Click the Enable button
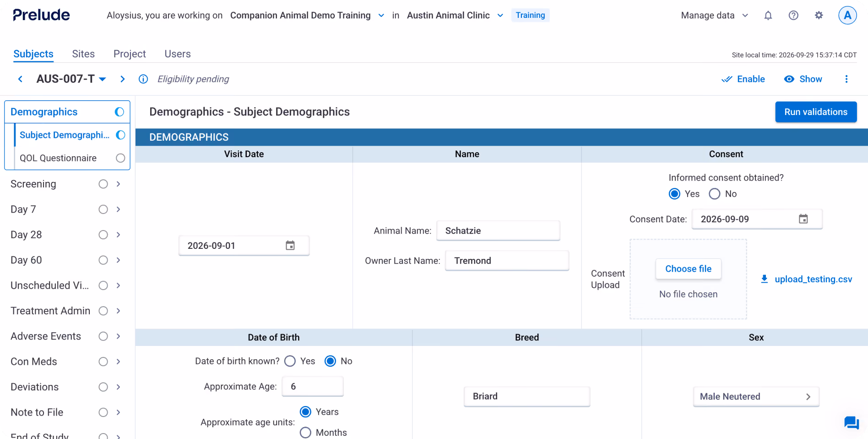Screen dimensions: 868x439 point(743,79)
